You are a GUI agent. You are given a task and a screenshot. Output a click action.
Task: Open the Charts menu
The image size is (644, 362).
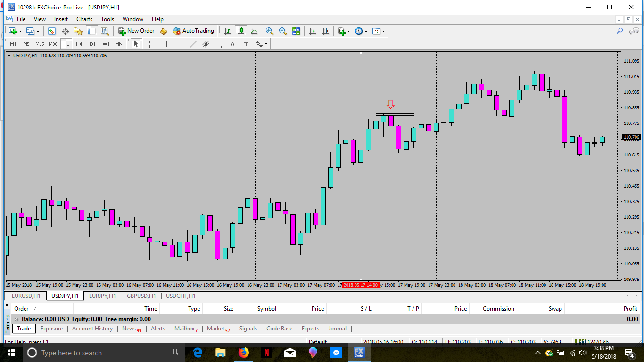click(84, 19)
